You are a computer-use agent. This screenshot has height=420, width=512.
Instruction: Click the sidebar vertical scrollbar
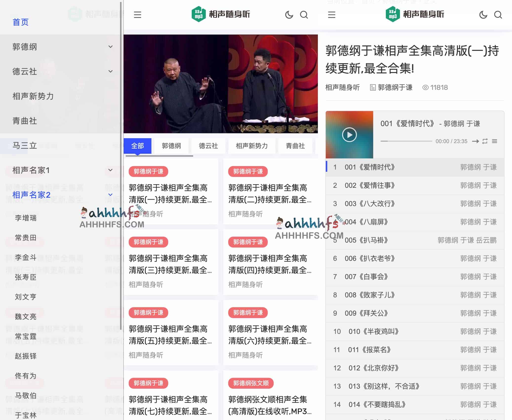point(121,166)
